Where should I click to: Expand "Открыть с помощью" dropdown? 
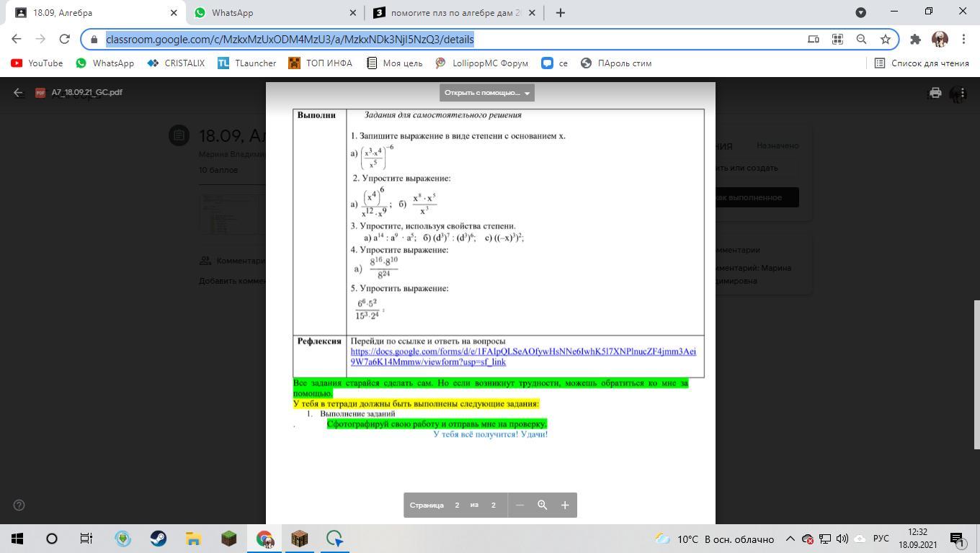point(487,93)
